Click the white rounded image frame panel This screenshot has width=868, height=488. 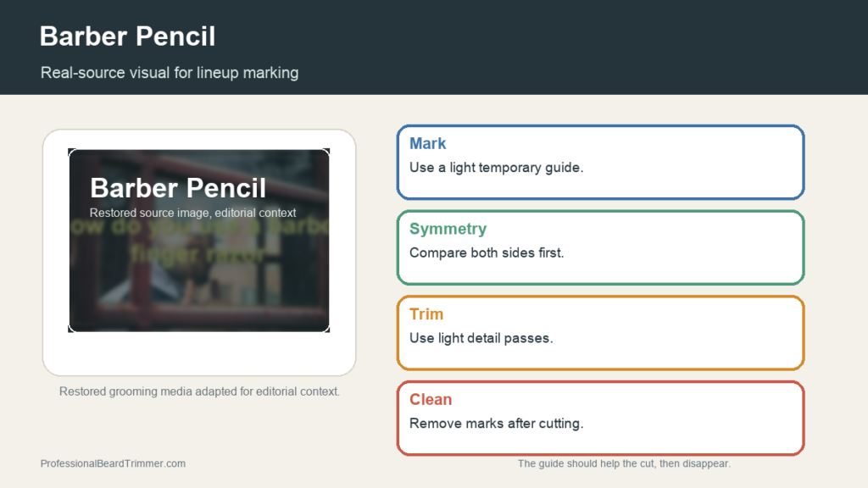[199, 252]
